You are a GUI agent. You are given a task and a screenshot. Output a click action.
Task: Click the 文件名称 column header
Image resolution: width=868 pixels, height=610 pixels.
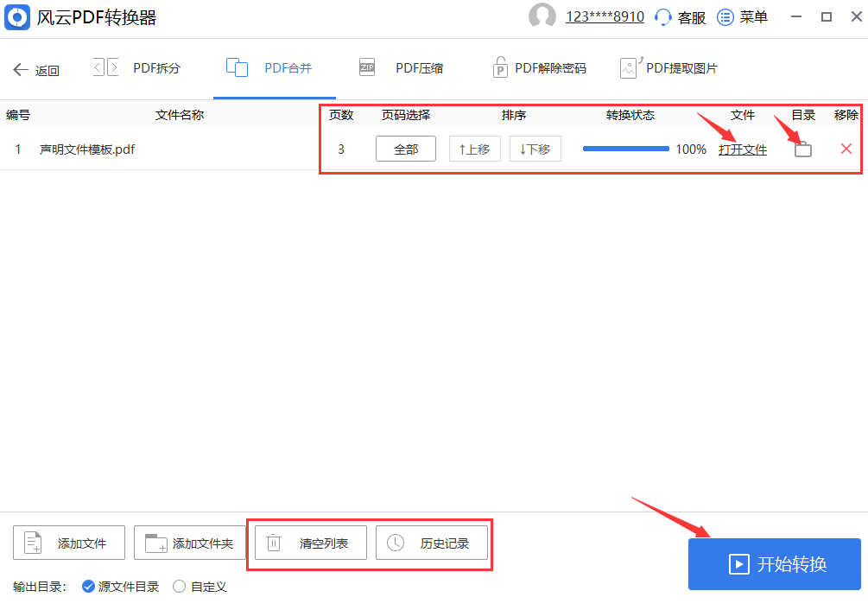coord(180,115)
